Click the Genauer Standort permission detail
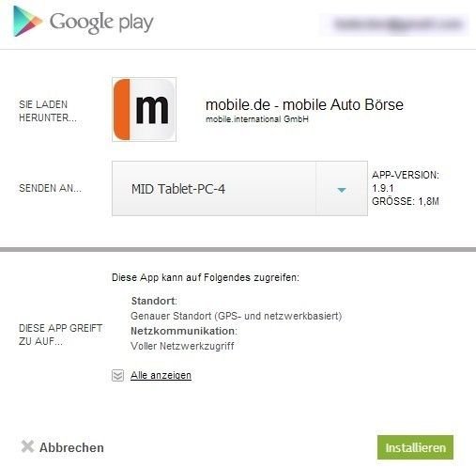This screenshot has height=468, width=476. point(236,316)
